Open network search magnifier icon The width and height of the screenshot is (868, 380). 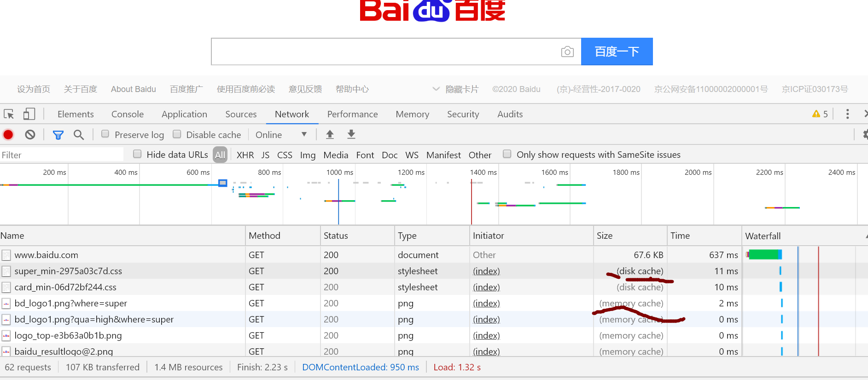[x=79, y=134]
